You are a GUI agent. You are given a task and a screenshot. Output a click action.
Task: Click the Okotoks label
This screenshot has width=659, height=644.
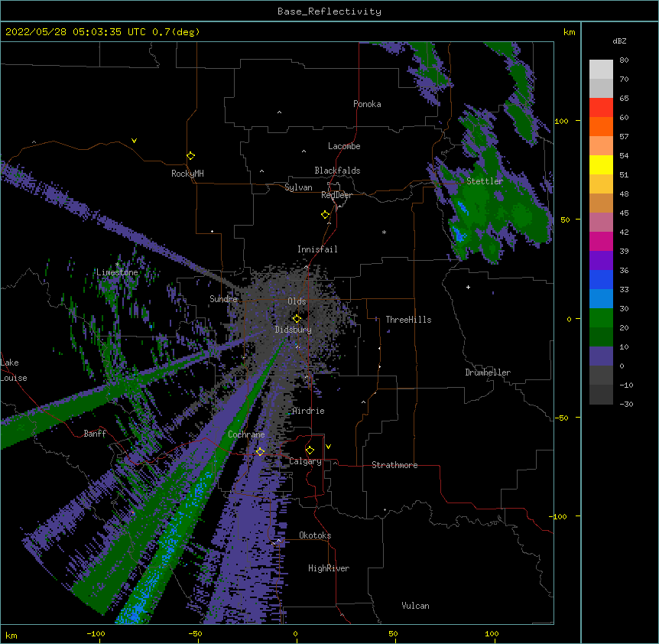click(x=315, y=535)
